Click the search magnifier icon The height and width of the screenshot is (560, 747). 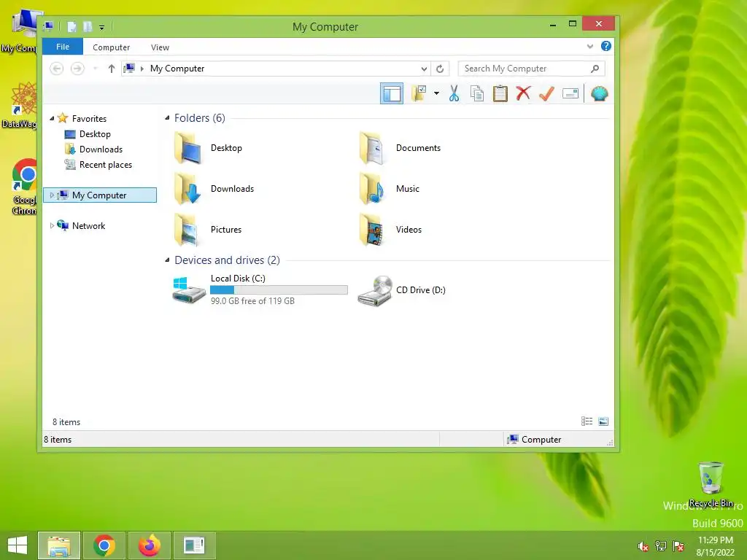point(595,69)
